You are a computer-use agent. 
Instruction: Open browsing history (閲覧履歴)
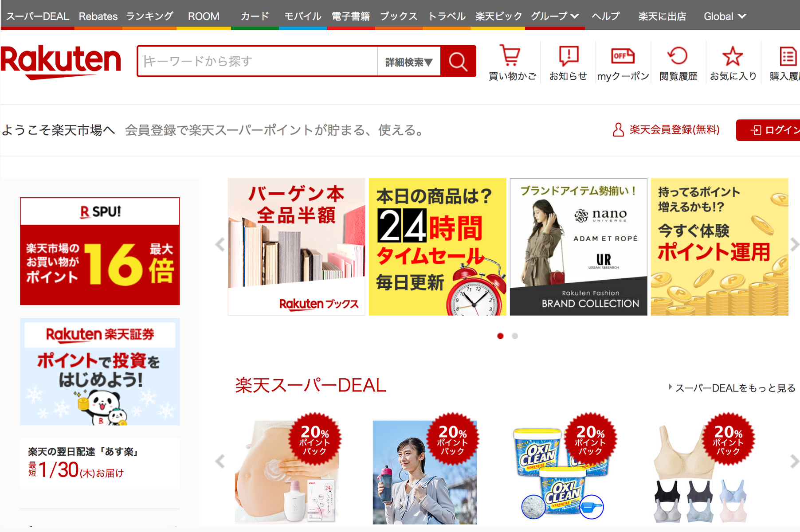678,63
